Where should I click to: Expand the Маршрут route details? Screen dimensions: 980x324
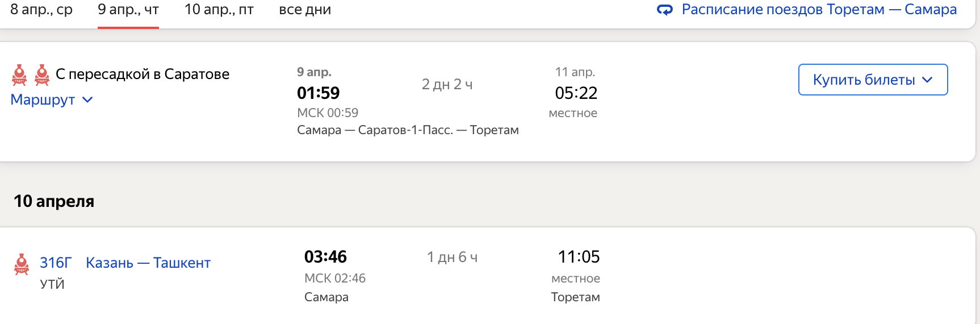[43, 99]
